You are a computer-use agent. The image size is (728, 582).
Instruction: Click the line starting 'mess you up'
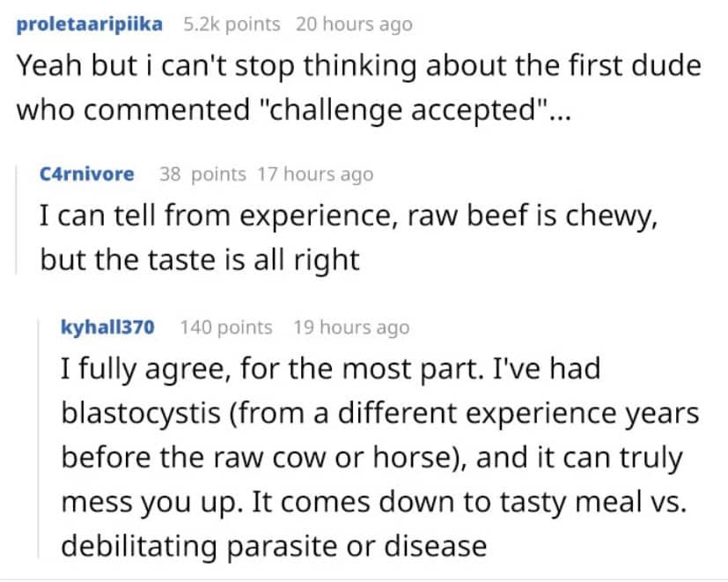point(374,502)
